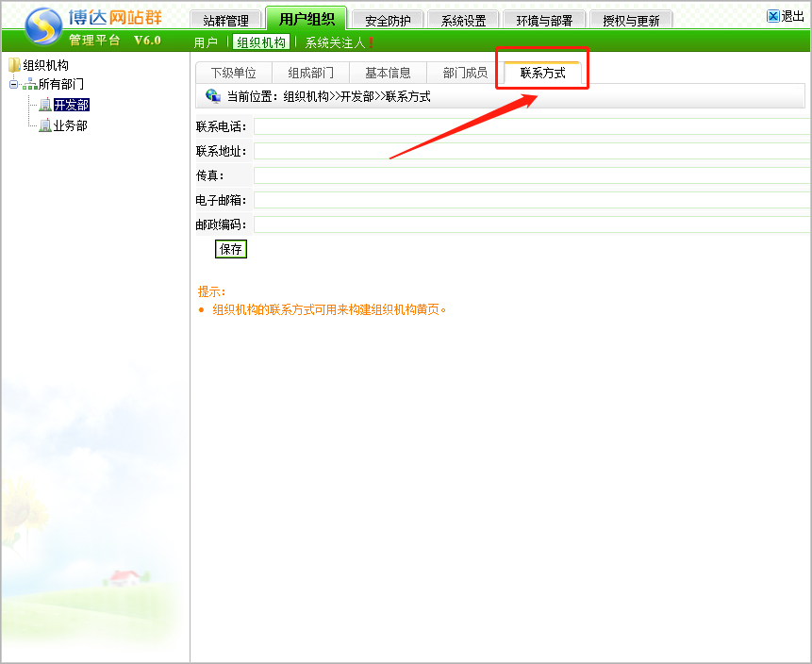Open the 下级单位 tab
Image resolution: width=812 pixels, height=664 pixels.
click(233, 73)
